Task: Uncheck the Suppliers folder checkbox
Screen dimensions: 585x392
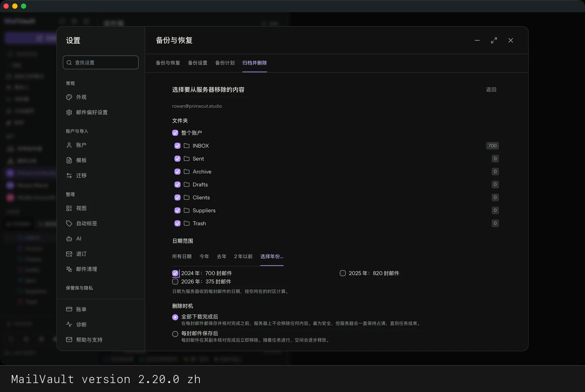Action: (178, 211)
